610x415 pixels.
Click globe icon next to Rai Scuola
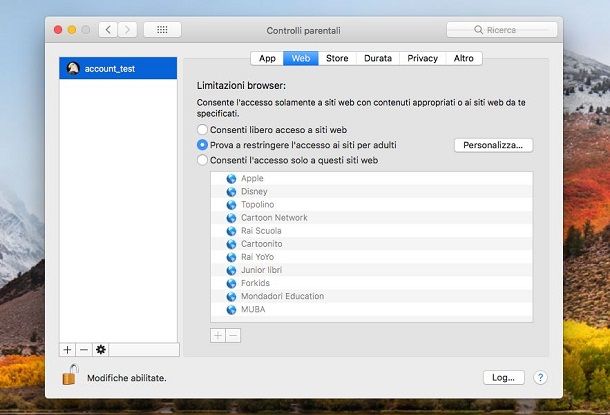tap(231, 231)
